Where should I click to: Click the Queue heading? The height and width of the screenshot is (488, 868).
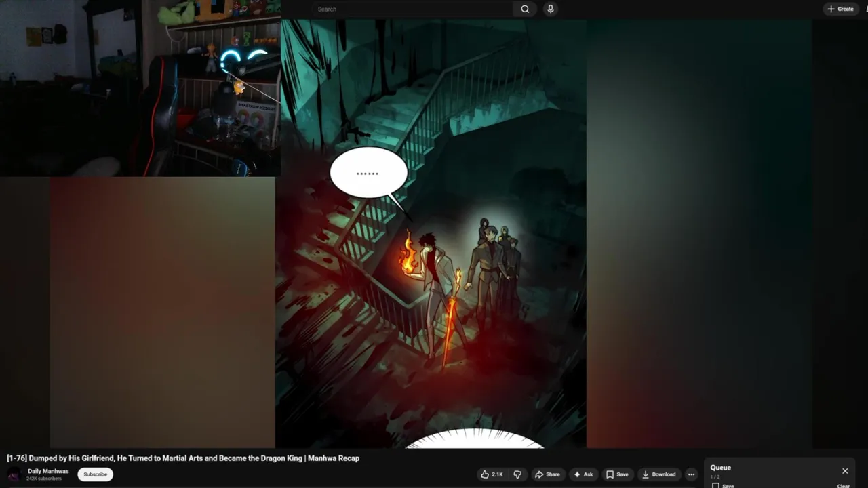click(x=720, y=468)
